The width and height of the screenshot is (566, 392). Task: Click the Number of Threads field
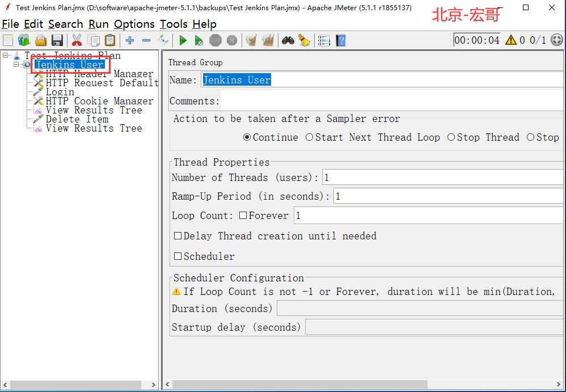pyautogui.click(x=443, y=177)
